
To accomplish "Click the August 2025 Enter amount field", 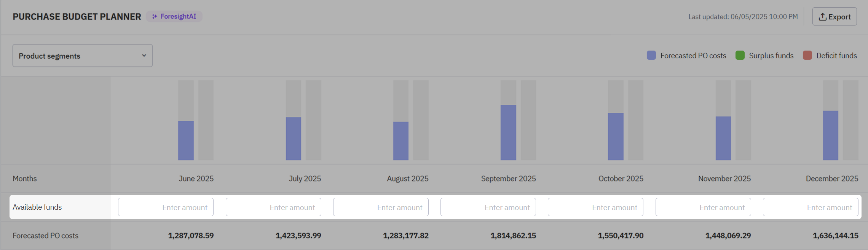I will [x=380, y=207].
